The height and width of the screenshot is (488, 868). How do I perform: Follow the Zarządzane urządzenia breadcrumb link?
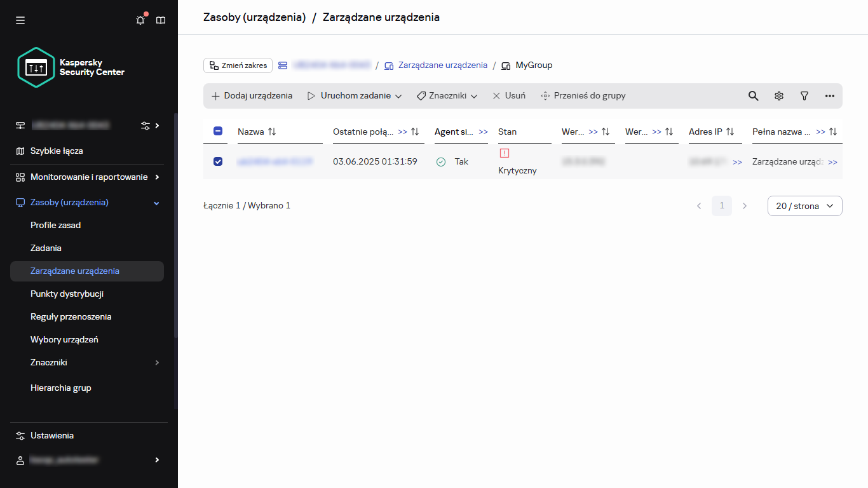(x=442, y=65)
